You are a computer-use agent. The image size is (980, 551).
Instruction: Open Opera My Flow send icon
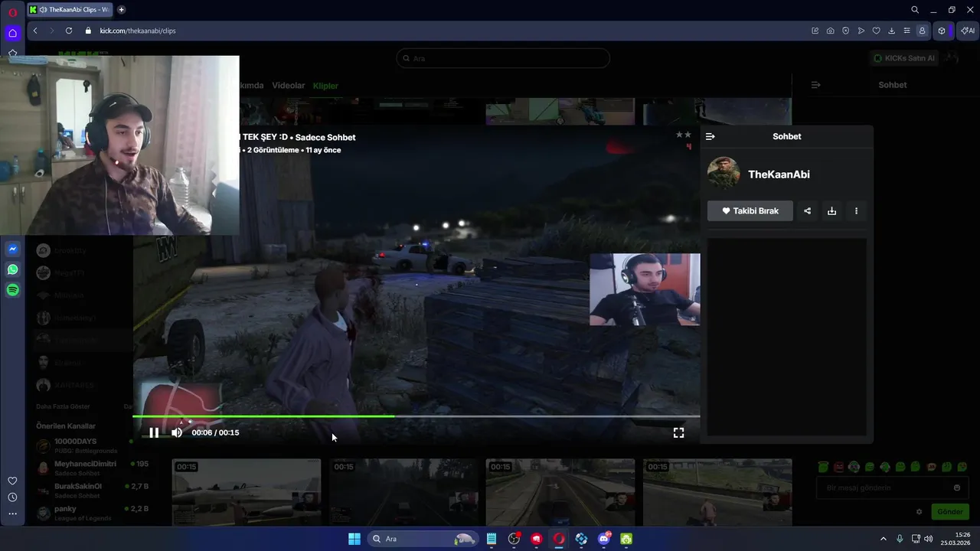(861, 31)
